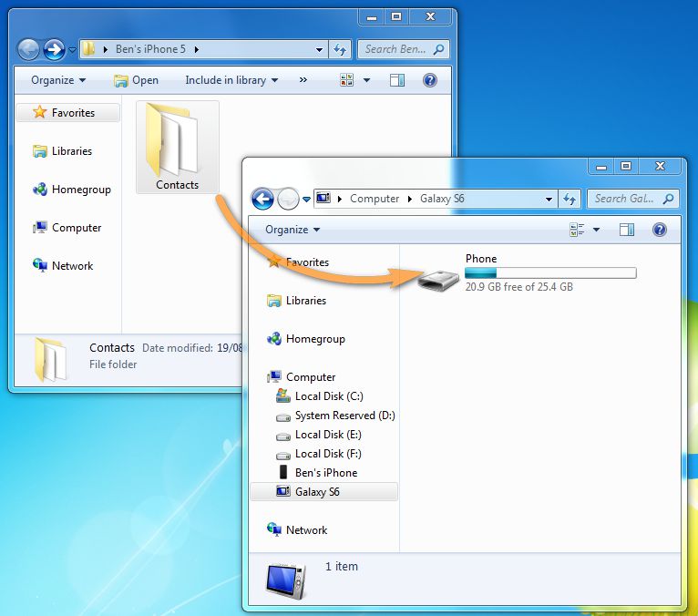Viewport: 698px width, 616px height.
Task: Click '20.9 GB free of 25.4 GB' text
Action: tap(519, 287)
